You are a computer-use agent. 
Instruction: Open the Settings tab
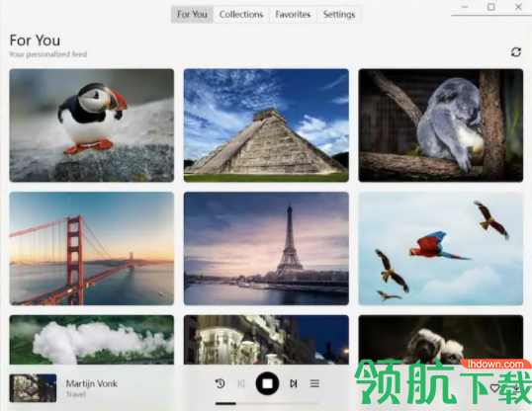(x=339, y=14)
